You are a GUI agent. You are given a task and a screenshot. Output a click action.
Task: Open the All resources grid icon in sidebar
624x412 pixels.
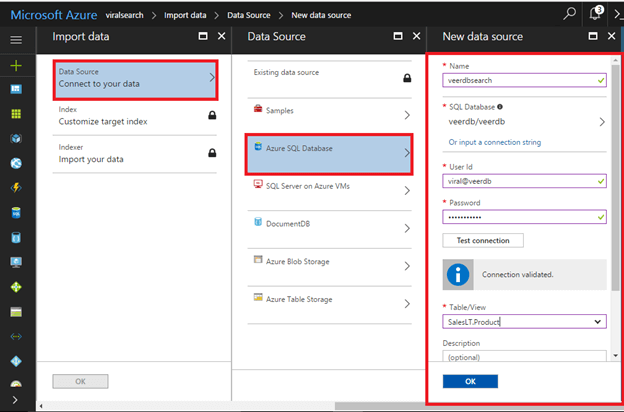click(15, 113)
